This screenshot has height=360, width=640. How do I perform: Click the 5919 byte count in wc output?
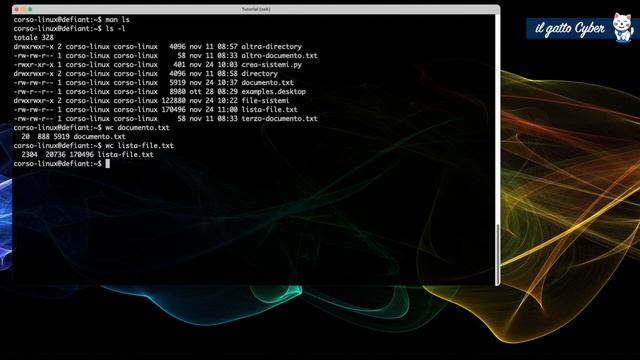coord(62,136)
